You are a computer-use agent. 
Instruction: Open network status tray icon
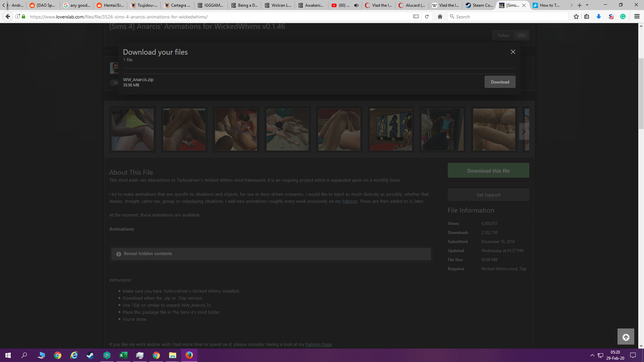(x=600, y=355)
